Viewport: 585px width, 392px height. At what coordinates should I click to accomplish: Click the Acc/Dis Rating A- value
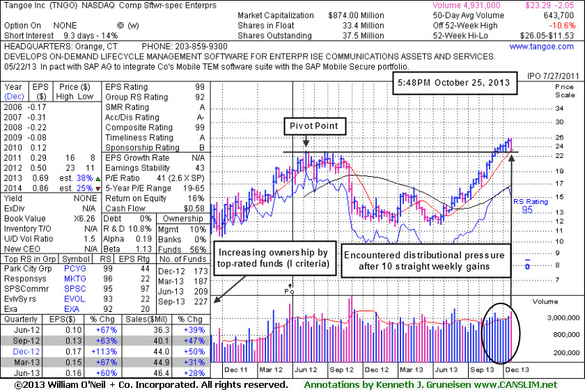201,117
